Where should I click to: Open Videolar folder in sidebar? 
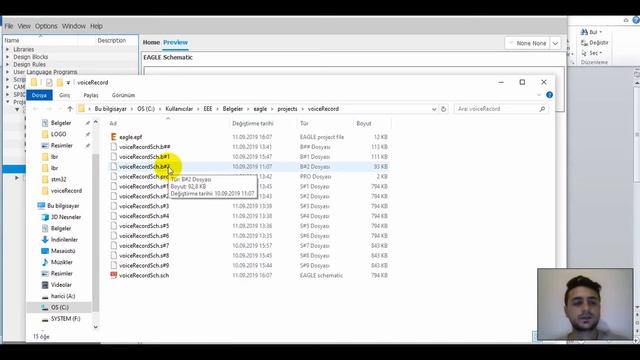click(61, 285)
